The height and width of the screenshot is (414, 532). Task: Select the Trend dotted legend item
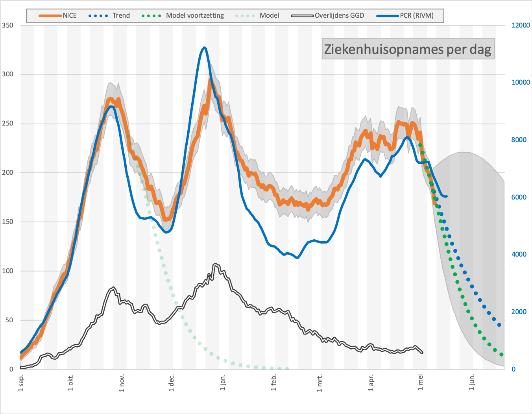pos(109,16)
